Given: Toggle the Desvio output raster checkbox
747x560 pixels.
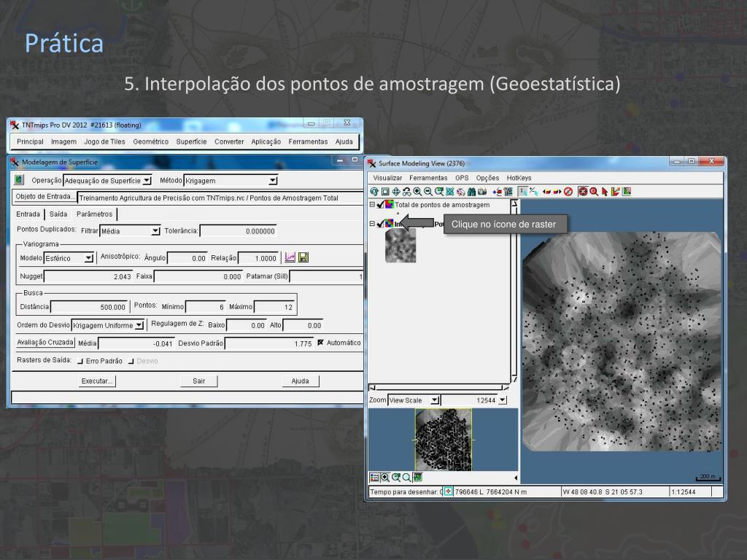Looking at the screenshot, I should [131, 361].
